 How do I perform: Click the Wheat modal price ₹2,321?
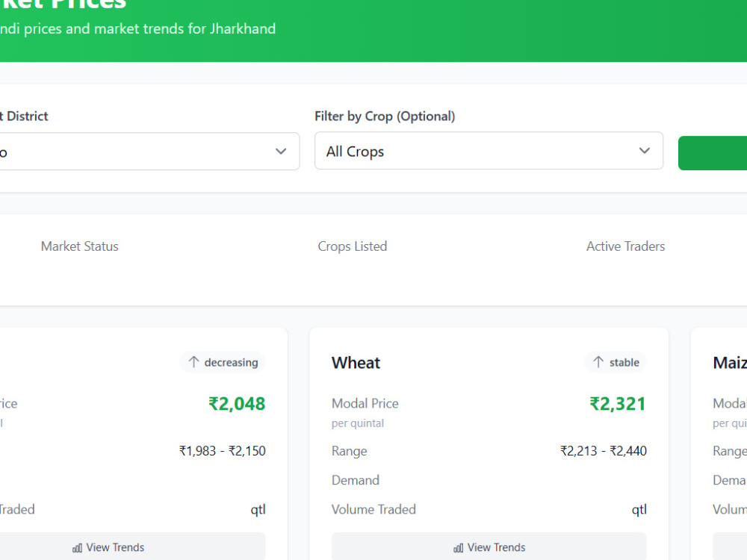tap(618, 404)
